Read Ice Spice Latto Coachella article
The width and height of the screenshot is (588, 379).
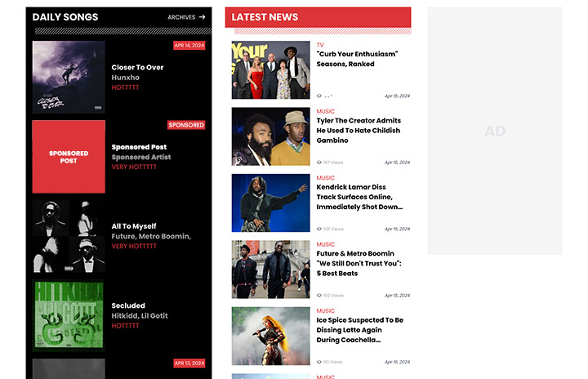[x=359, y=330]
